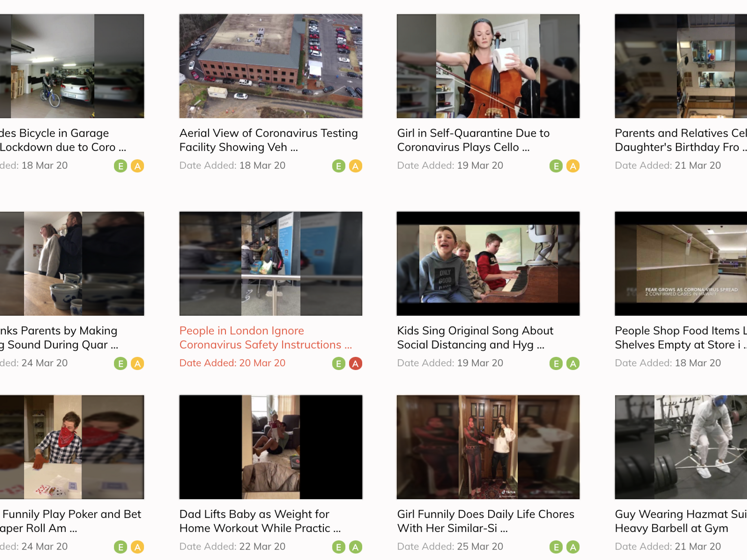Viewport: 747px width, 560px height.
Task: Click orange A badge on Play Poker and Bet card
Action: (x=137, y=547)
